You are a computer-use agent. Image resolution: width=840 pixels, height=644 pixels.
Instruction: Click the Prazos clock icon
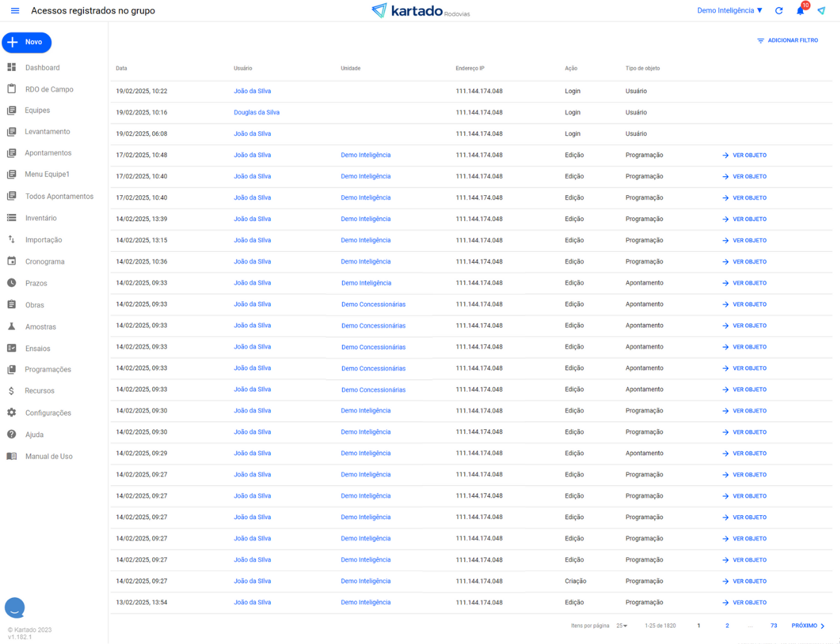(x=12, y=283)
